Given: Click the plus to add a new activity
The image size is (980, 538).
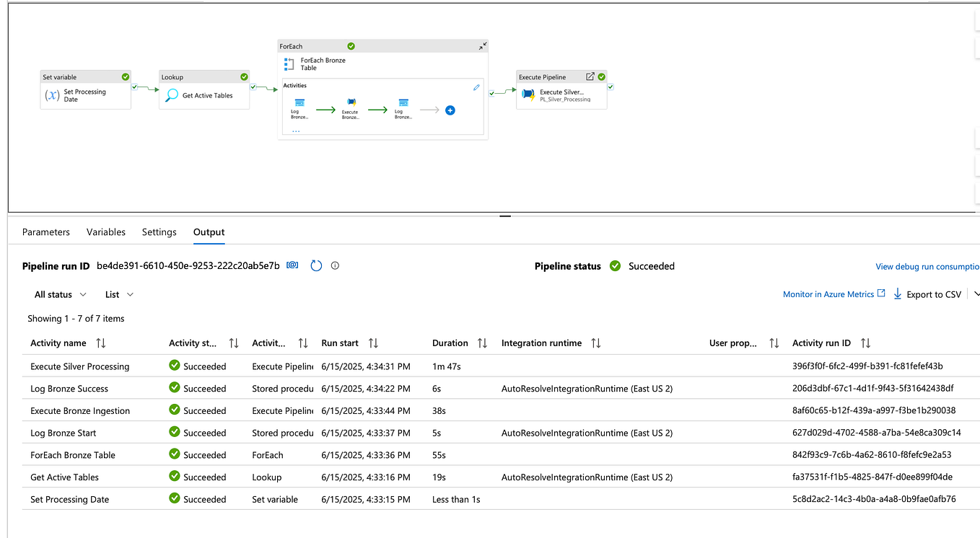Looking at the screenshot, I should 449,110.
